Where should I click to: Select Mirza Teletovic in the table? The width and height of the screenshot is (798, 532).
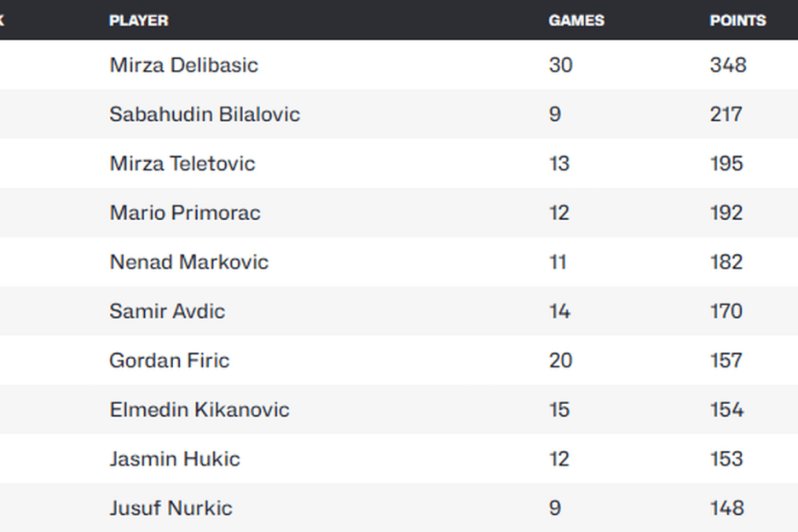coord(182,164)
